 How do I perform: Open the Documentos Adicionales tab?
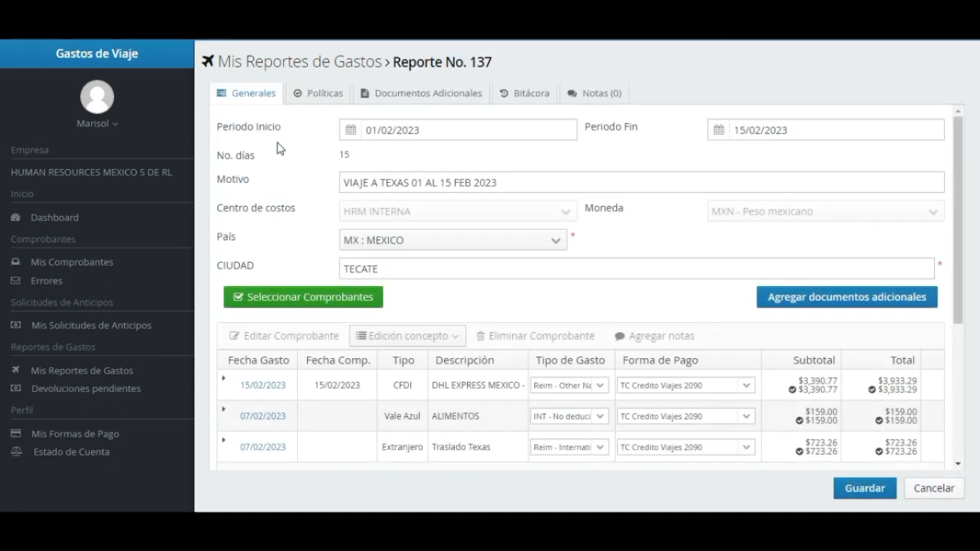pos(421,93)
